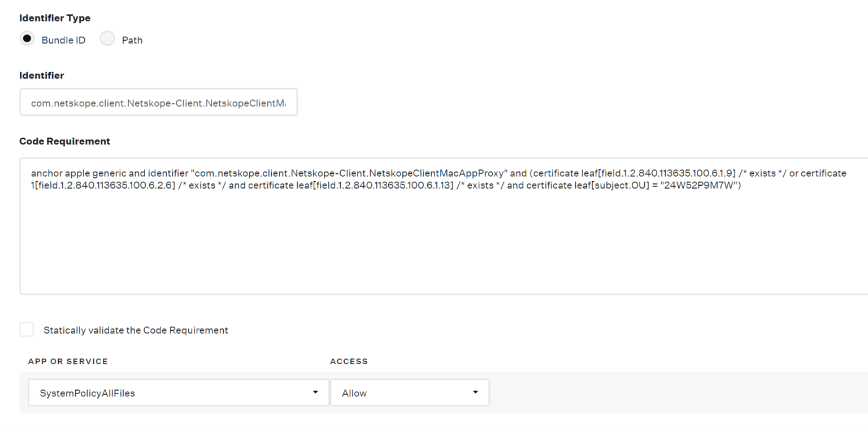The width and height of the screenshot is (868, 429).
Task: Click the dropdown arrow beside SystemPolicyAllFiles
Action: 315,392
